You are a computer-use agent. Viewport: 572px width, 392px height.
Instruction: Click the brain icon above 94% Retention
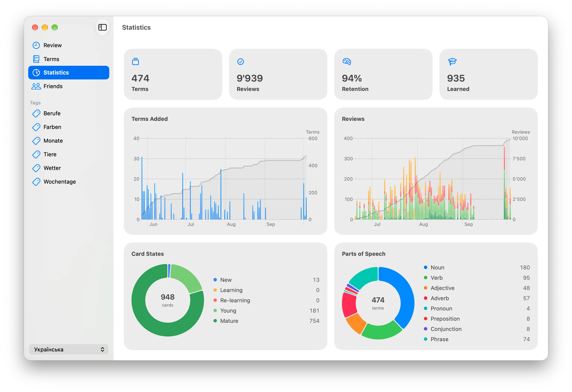(x=347, y=61)
